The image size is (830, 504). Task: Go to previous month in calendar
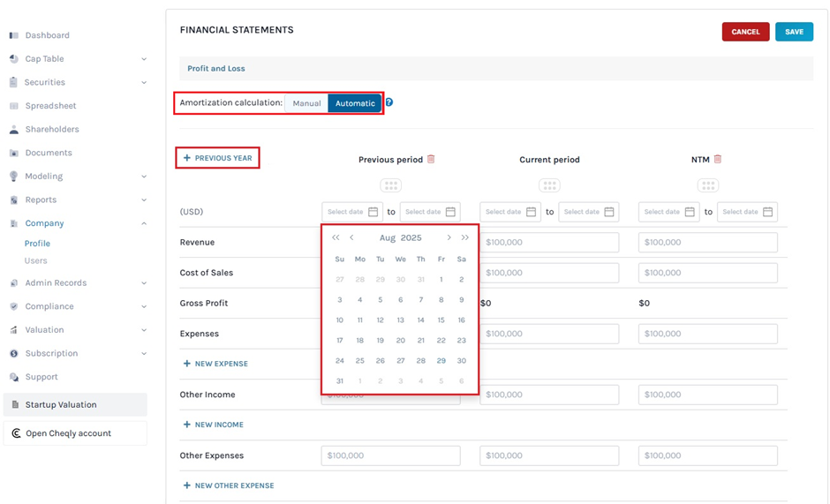(x=351, y=237)
